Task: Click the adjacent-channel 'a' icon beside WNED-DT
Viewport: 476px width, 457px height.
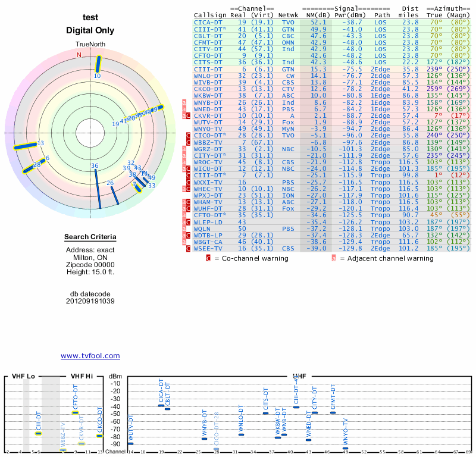Action: (x=184, y=109)
